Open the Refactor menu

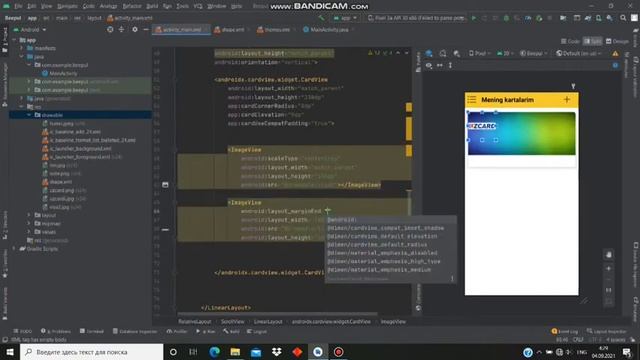pyautogui.click(x=132, y=6)
